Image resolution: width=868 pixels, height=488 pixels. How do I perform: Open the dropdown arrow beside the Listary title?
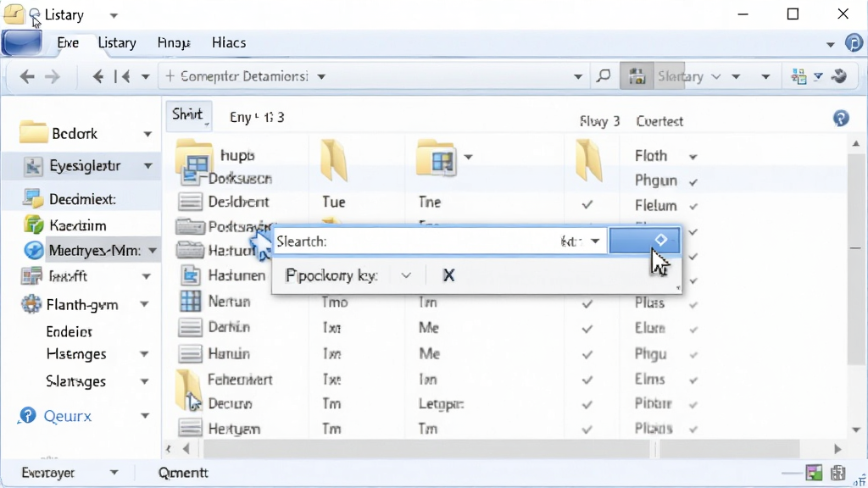114,15
